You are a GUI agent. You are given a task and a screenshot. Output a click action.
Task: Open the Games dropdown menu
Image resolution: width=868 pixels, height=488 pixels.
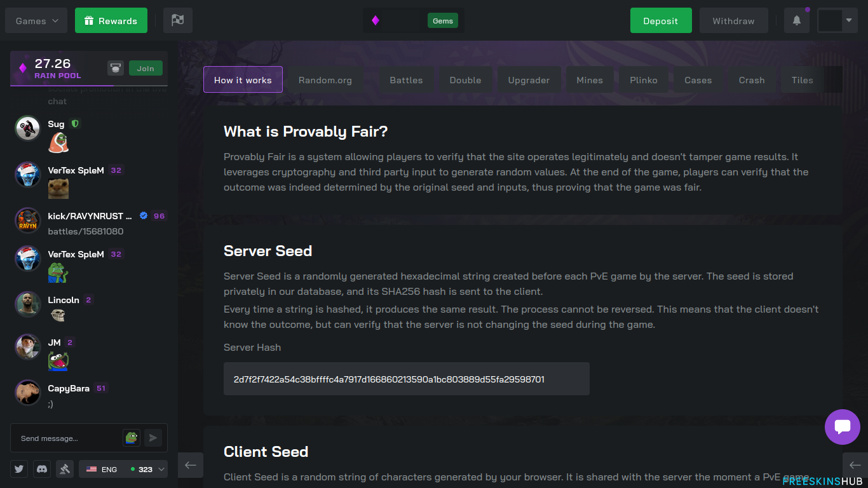point(36,20)
